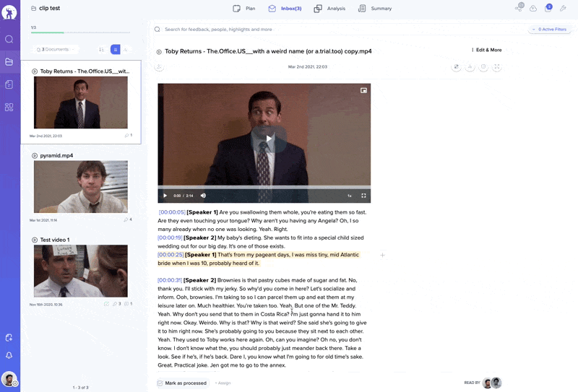Viewport: 578px width, 392px height.
Task: Click the READ BY avatars
Action: click(x=492, y=383)
